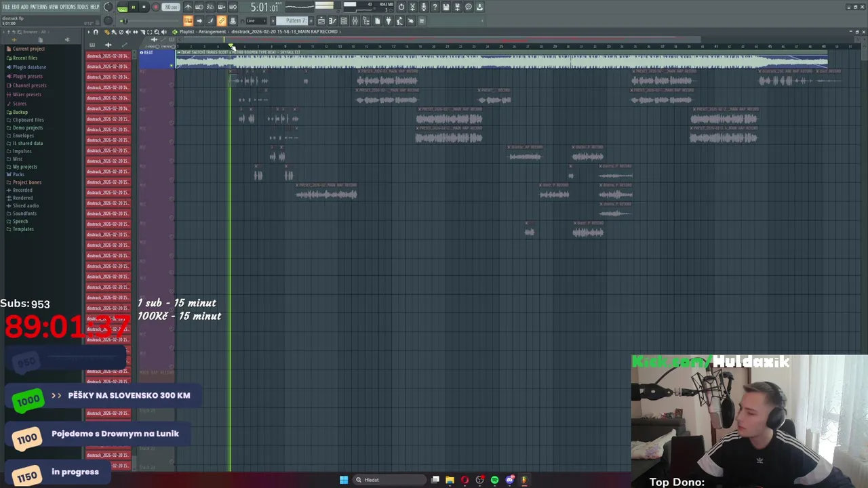This screenshot has height=488, width=868.
Task: Toggle the metronome
Action: pyautogui.click(x=188, y=7)
